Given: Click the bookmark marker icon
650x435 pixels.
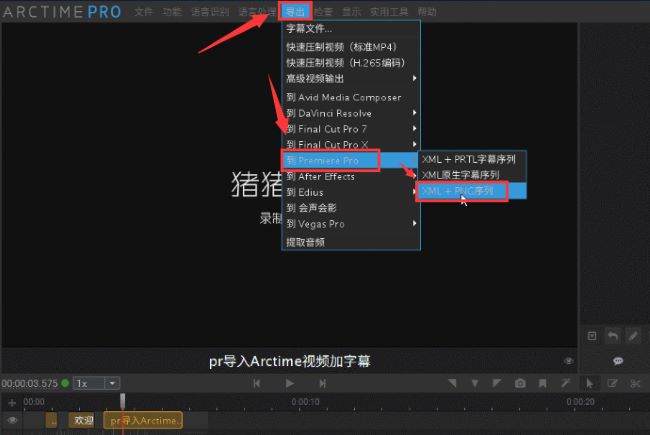Looking at the screenshot, I should click(x=543, y=383).
